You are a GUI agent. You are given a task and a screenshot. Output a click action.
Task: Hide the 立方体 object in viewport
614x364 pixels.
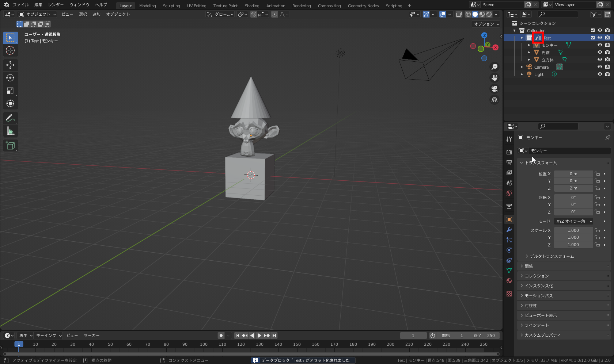[x=600, y=60]
